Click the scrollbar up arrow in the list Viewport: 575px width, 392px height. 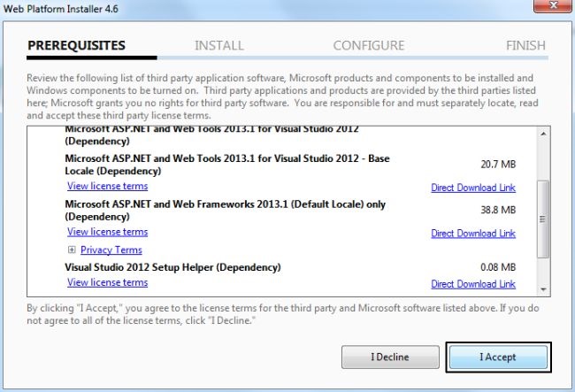click(543, 134)
